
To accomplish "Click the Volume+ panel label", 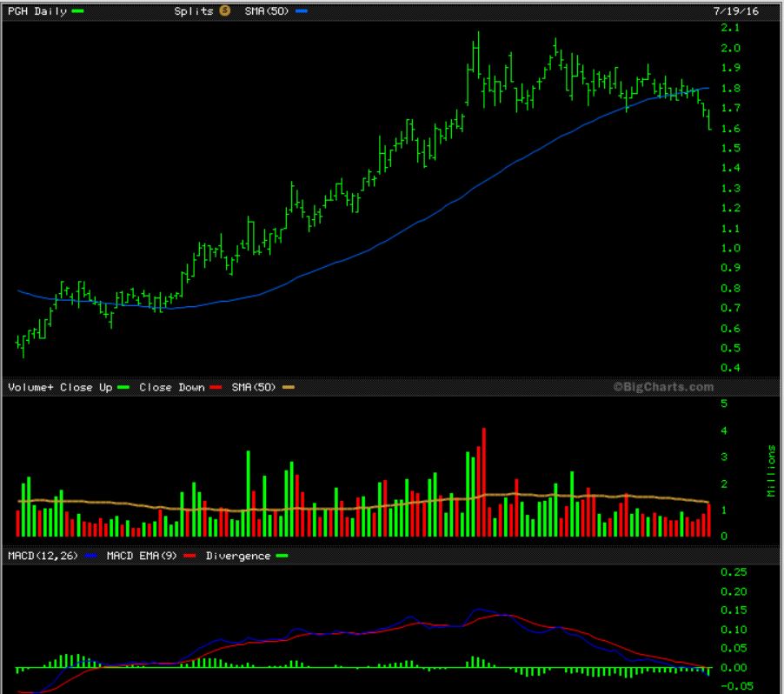I will coord(29,388).
